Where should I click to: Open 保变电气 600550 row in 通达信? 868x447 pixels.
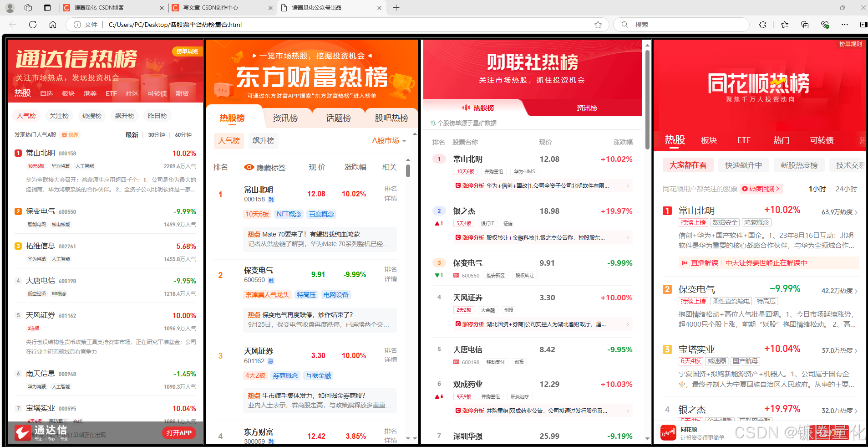click(105, 217)
